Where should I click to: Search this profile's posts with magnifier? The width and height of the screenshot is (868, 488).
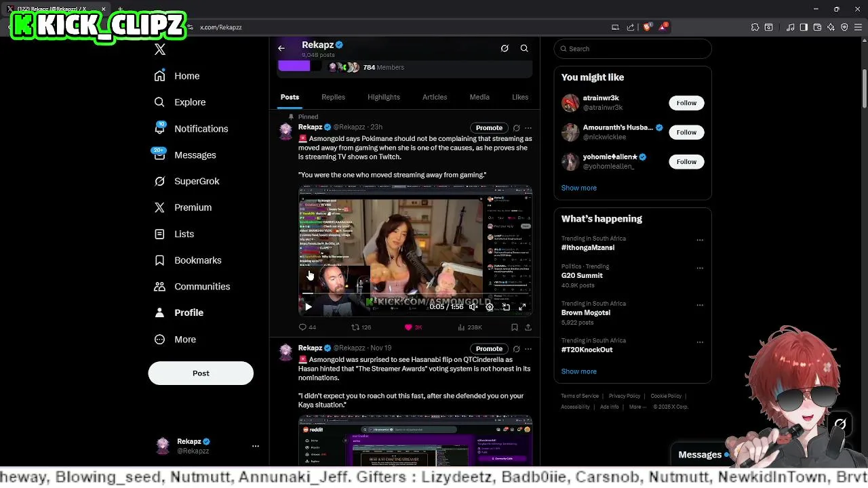524,48
